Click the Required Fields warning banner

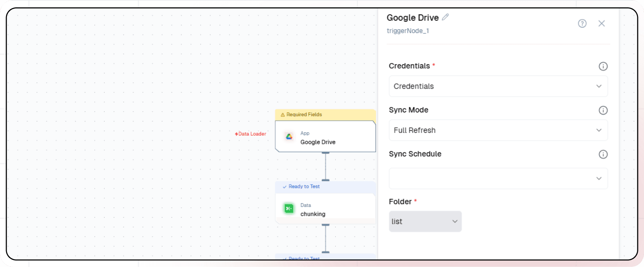325,115
